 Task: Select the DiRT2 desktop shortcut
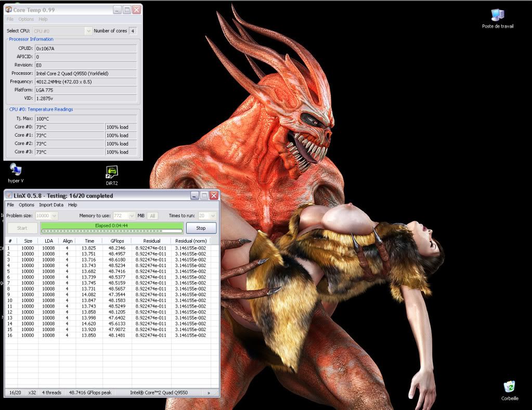click(111, 172)
